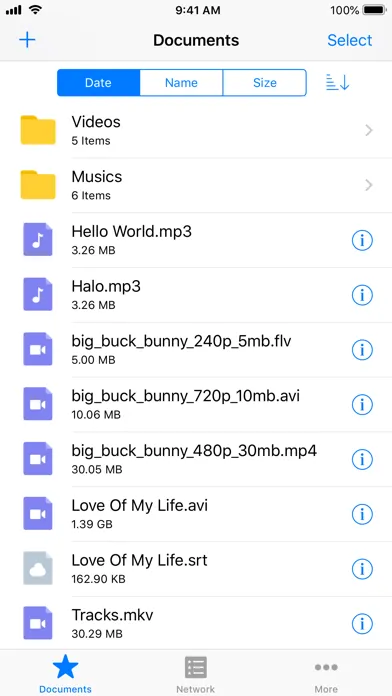Open the file name big_buck_bunny_240p_5mb.flv
Viewport: 392px width, 696px height.
point(182,341)
